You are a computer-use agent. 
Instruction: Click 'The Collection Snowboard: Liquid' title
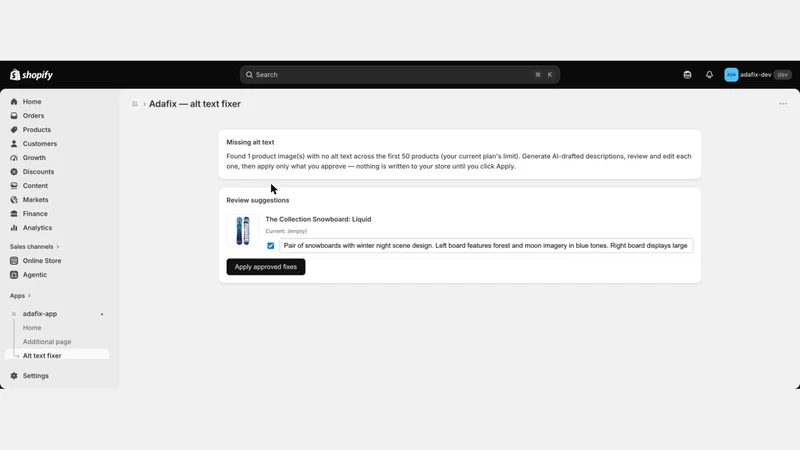[318, 219]
